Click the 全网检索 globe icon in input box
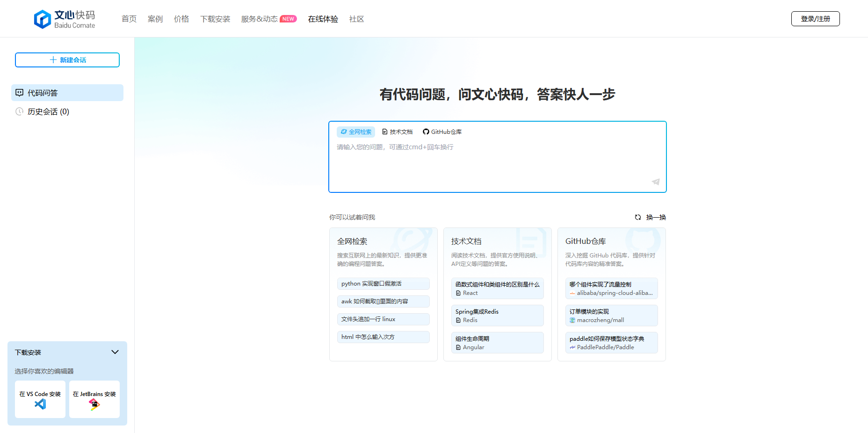 344,132
